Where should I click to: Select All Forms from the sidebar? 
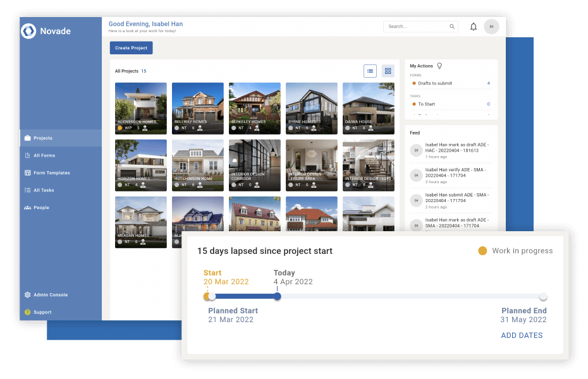pos(44,155)
